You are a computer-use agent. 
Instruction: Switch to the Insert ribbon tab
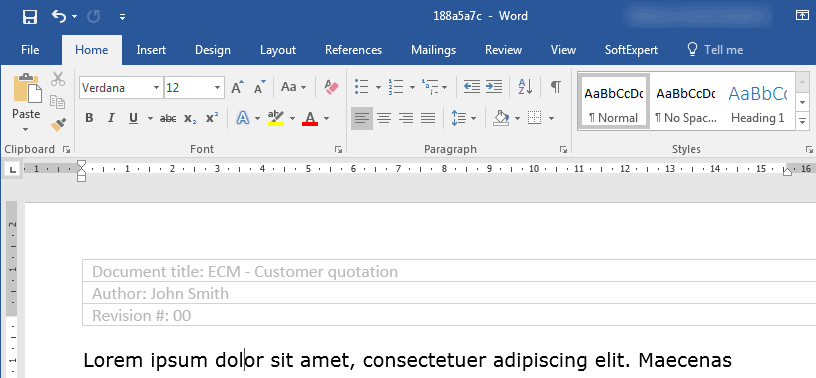[x=151, y=50]
